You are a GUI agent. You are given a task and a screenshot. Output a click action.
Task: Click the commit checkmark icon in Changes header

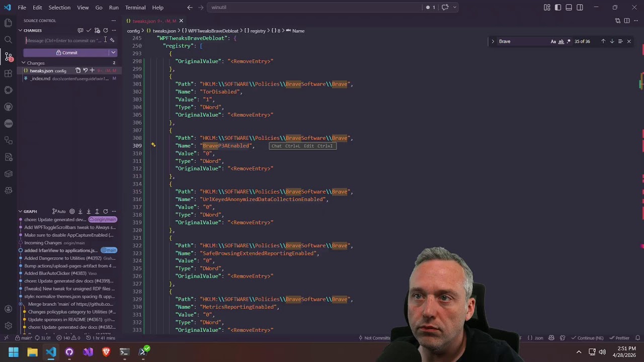coord(89,31)
